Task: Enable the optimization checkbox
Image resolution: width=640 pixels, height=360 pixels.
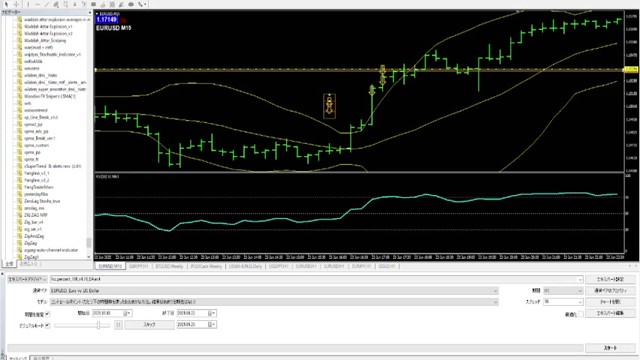Action: [x=581, y=314]
